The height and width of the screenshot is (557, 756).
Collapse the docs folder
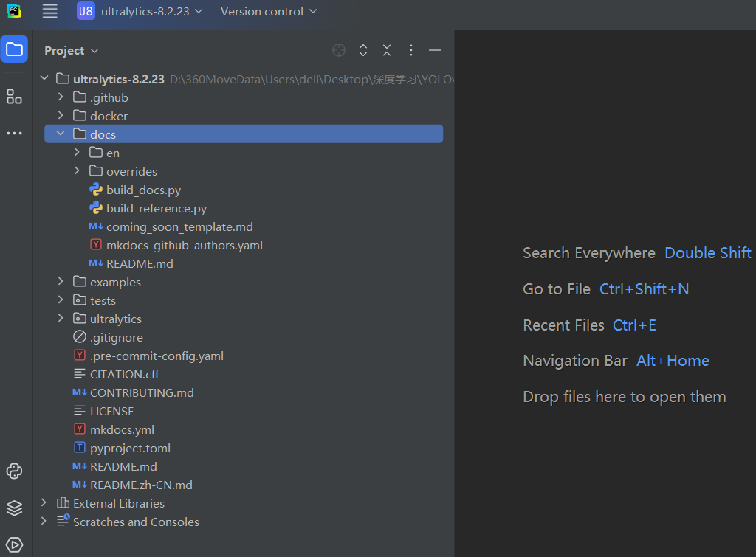[x=61, y=133]
